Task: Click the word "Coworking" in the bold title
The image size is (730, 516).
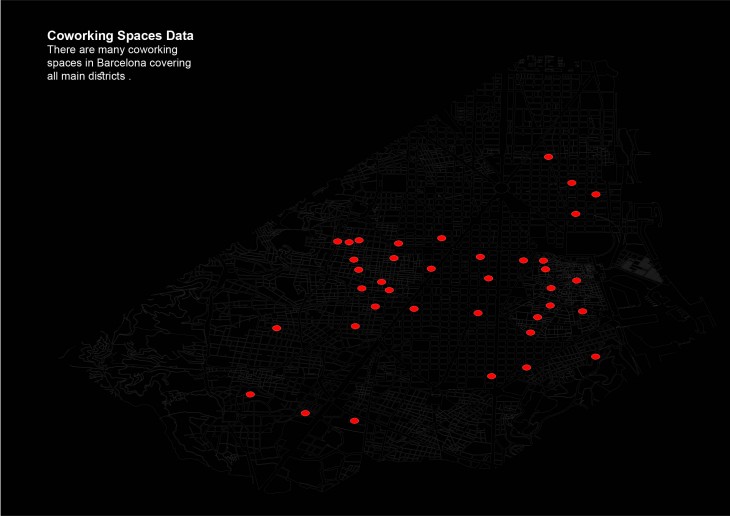Action: (80, 36)
